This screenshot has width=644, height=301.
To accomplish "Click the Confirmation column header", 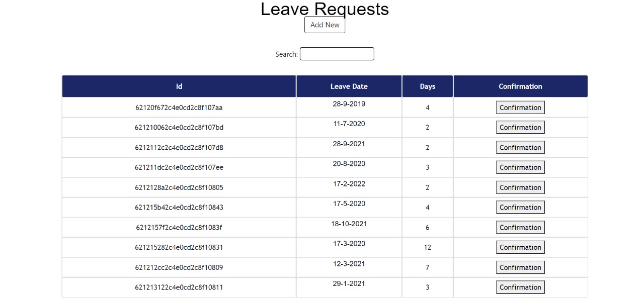I will pyautogui.click(x=520, y=86).
